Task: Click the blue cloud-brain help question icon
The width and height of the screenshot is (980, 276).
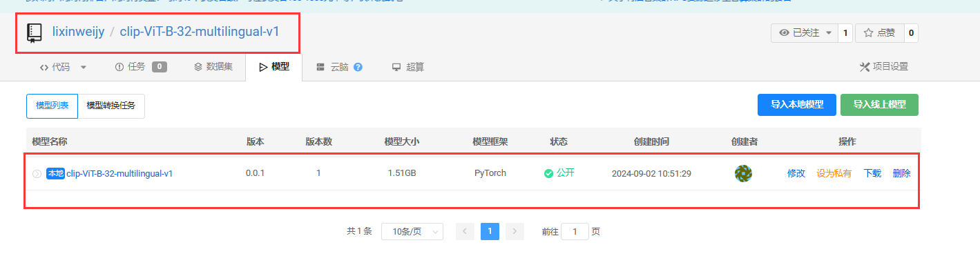Action: click(358, 67)
